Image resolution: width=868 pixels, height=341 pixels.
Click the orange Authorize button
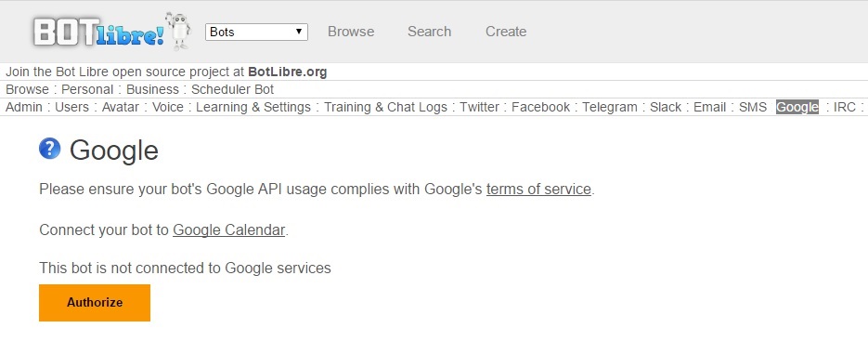tap(95, 303)
